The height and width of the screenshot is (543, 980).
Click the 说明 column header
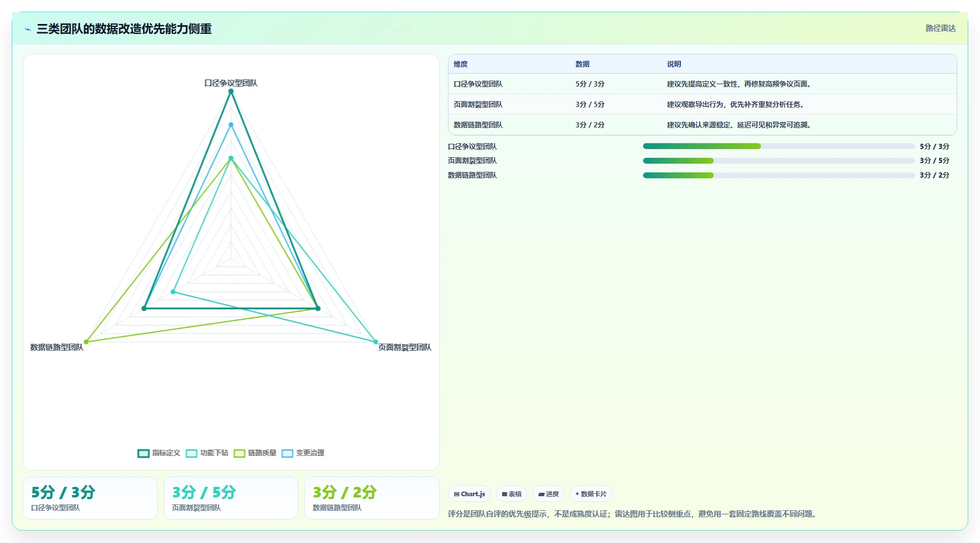pos(674,64)
